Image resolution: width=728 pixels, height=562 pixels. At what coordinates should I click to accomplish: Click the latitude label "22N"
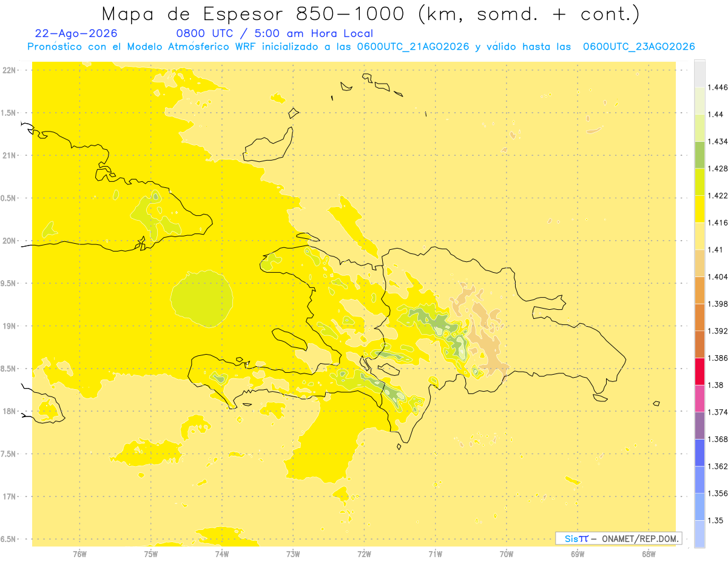(9, 70)
